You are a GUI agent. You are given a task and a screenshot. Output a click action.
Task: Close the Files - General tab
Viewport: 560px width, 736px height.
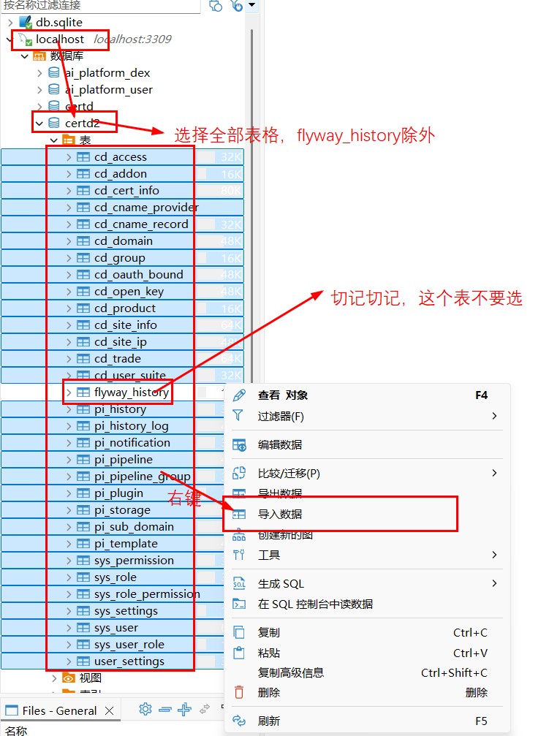(109, 710)
